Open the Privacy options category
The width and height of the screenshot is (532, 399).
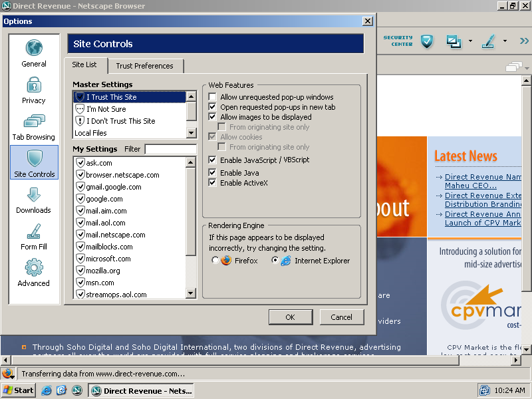[x=34, y=90]
